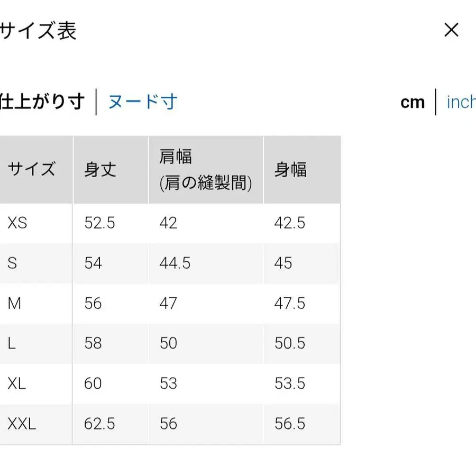Click the 56 shoulder width value for XXL
This screenshot has height=476, width=476.
168,424
